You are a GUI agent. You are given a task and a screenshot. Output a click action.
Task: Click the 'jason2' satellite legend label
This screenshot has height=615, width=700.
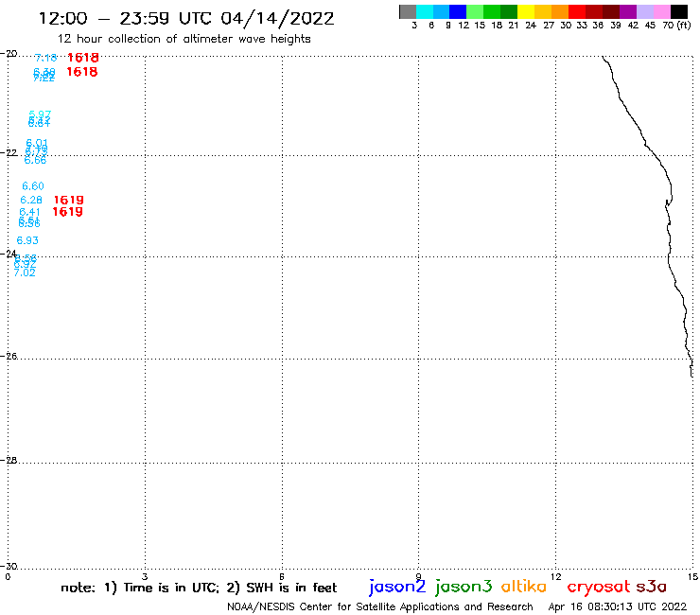[x=397, y=587]
